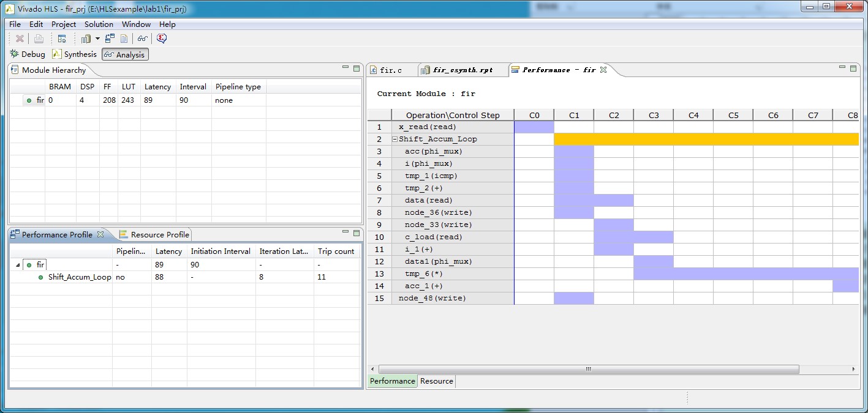Click the glasses Analysis icon in toolbar
This screenshot has height=413, width=868.
tap(142, 39)
